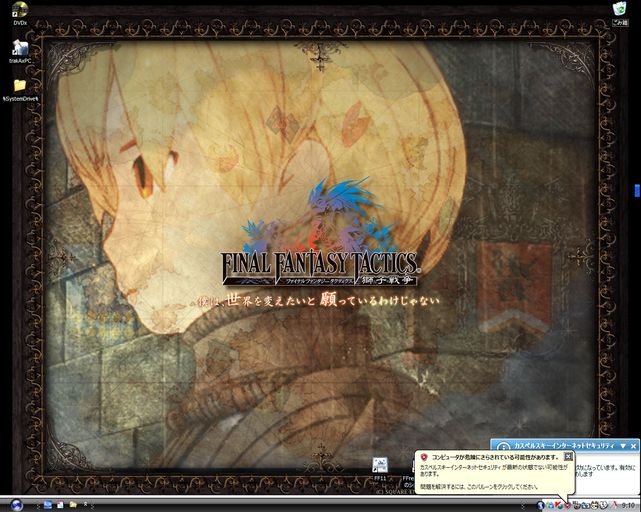Click the info icon in Kaspersky popup header
Viewport: 641px width, 512px height.
(504, 446)
